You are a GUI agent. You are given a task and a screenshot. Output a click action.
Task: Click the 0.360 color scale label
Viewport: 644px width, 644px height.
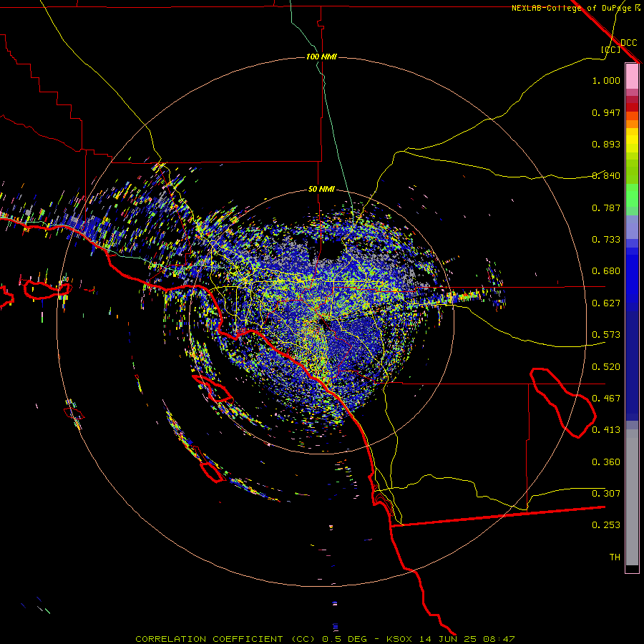pyautogui.click(x=606, y=462)
